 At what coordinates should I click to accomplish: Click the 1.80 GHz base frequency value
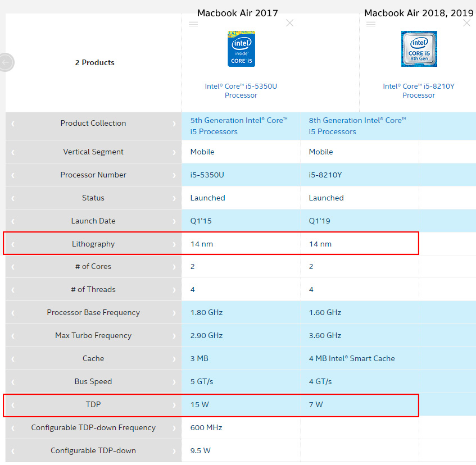point(206,312)
